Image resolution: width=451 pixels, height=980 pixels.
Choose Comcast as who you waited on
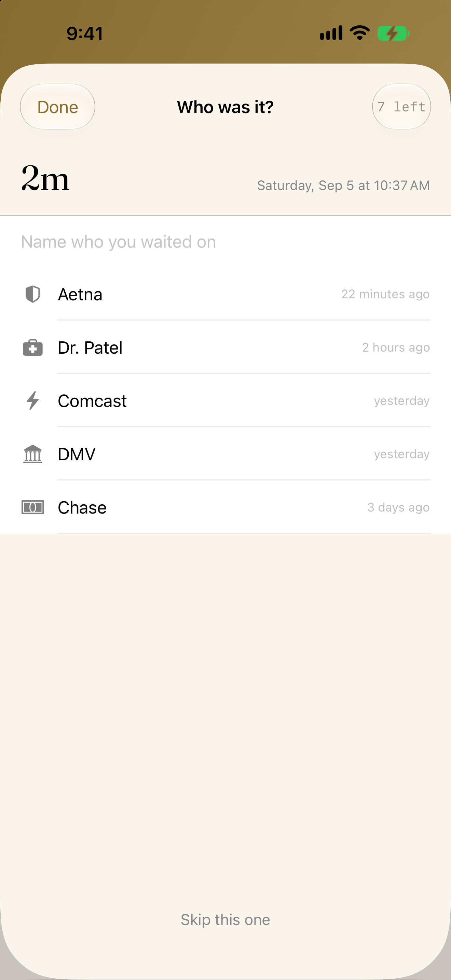(225, 400)
